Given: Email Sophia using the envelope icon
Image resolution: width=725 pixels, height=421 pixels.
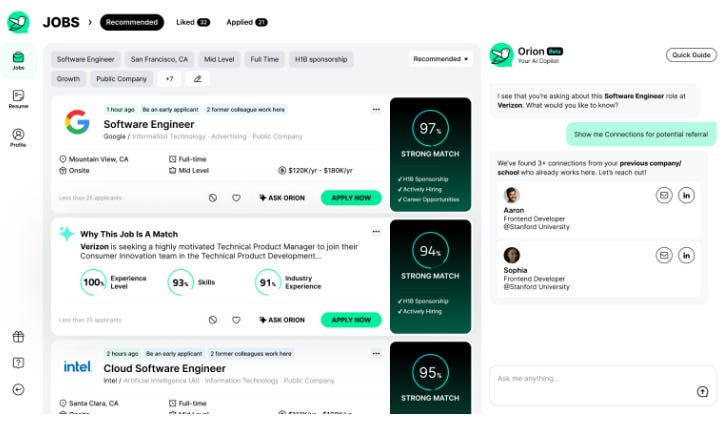Looking at the screenshot, I should click(x=664, y=255).
